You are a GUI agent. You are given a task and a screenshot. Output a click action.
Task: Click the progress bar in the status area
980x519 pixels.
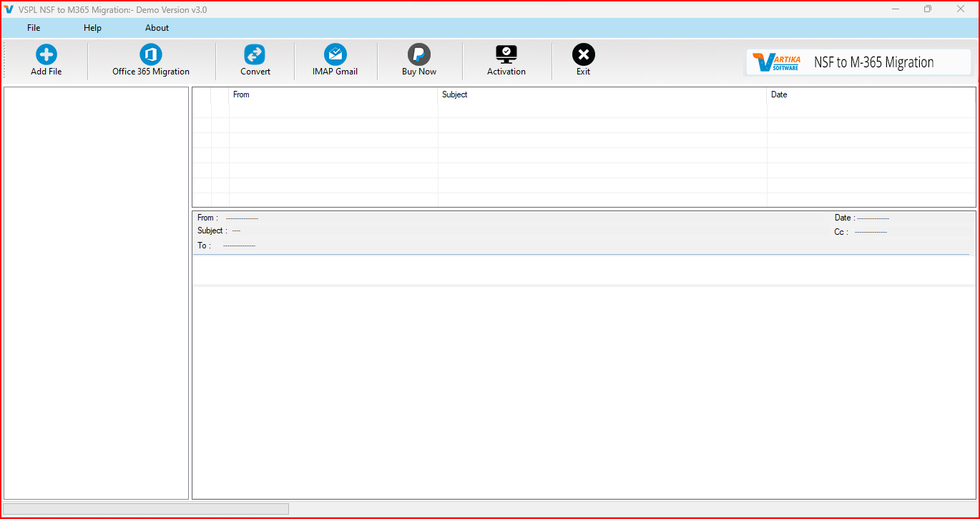[146, 509]
